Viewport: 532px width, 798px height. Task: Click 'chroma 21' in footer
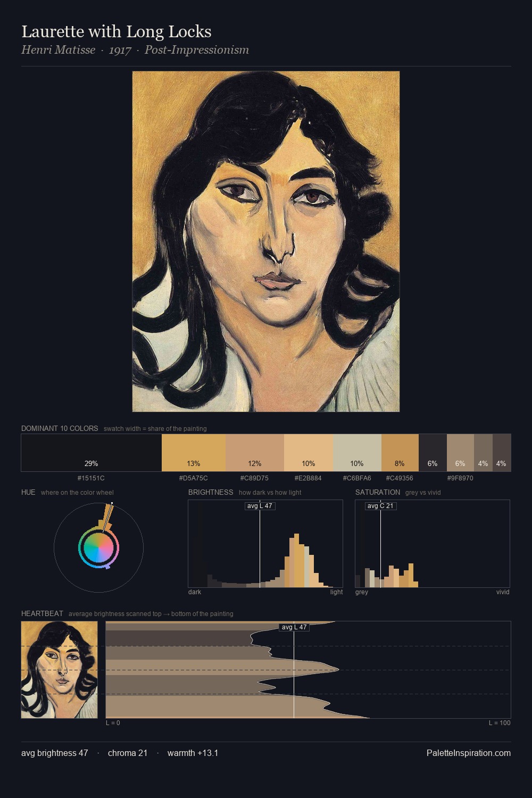pos(128,753)
